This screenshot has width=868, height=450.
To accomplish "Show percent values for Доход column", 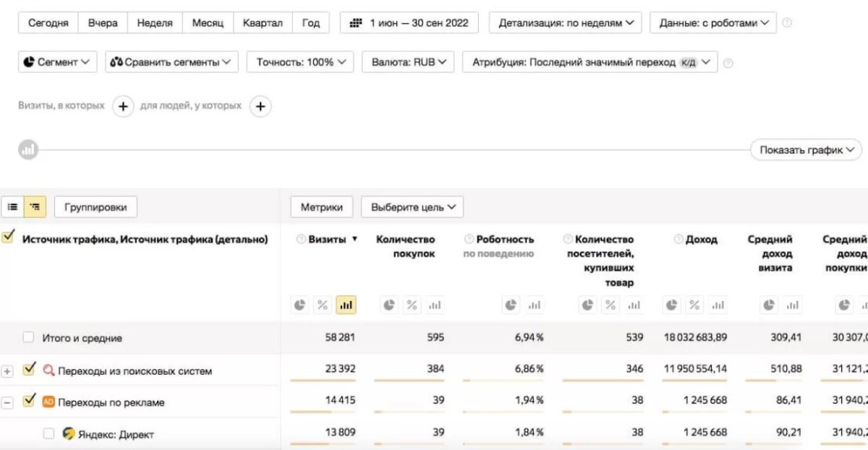I will (695, 305).
